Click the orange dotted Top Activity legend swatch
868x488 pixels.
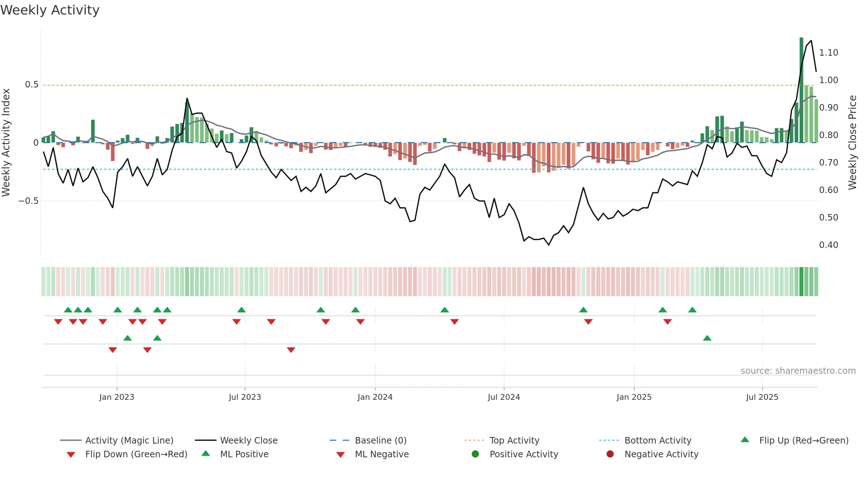pyautogui.click(x=474, y=440)
